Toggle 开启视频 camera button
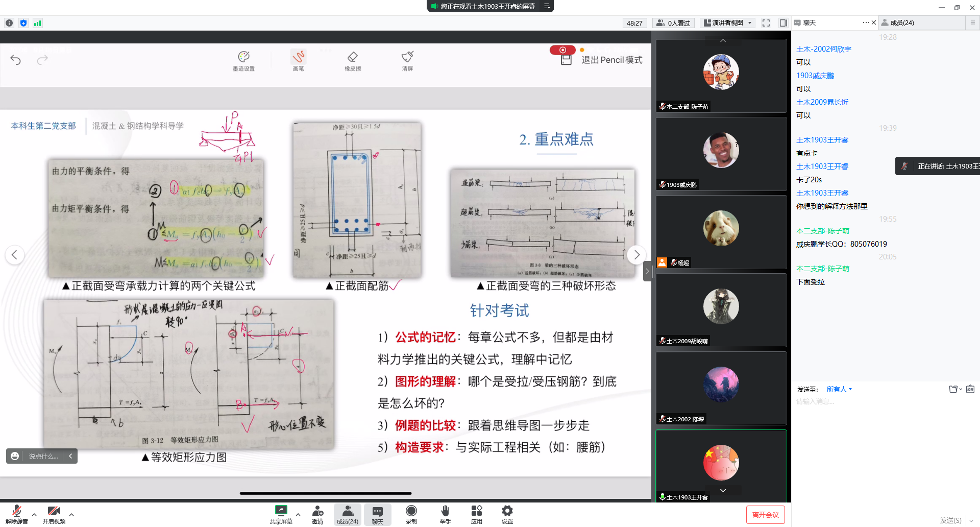 [x=54, y=514]
